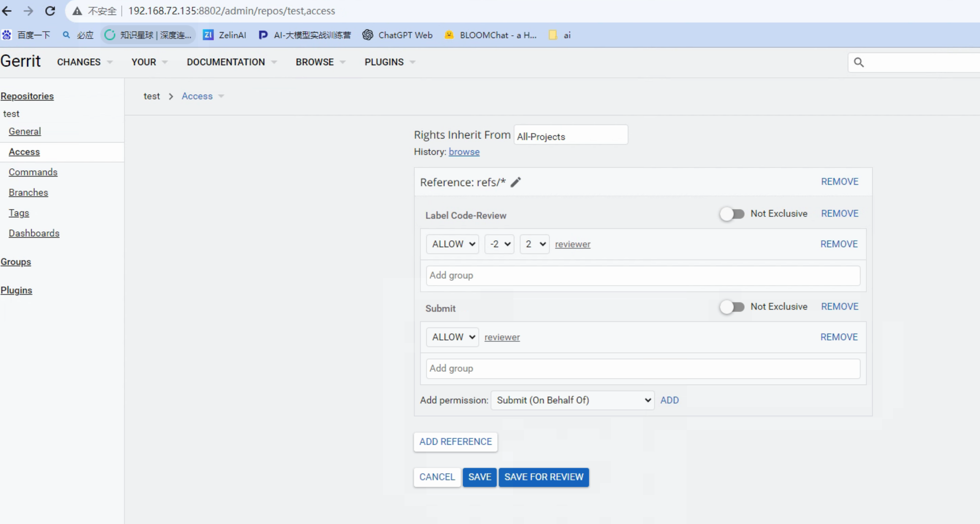This screenshot has width=980, height=524.
Task: Click the browser reload page icon
Action: click(x=50, y=11)
